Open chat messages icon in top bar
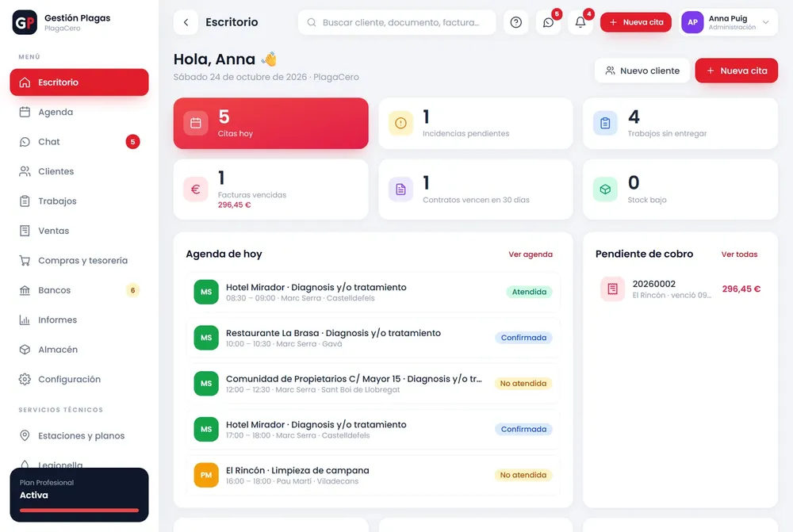Viewport: 793px width, 532px height. 548,22
